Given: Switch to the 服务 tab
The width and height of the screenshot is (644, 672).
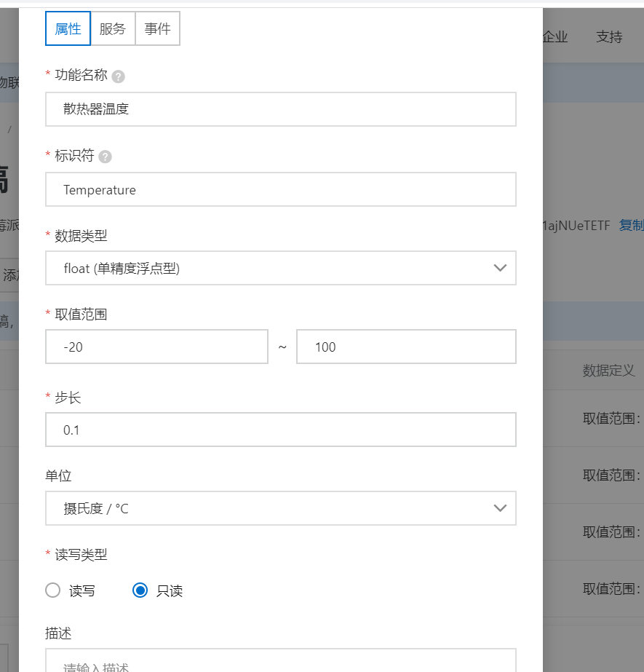Looking at the screenshot, I should coord(114,28).
